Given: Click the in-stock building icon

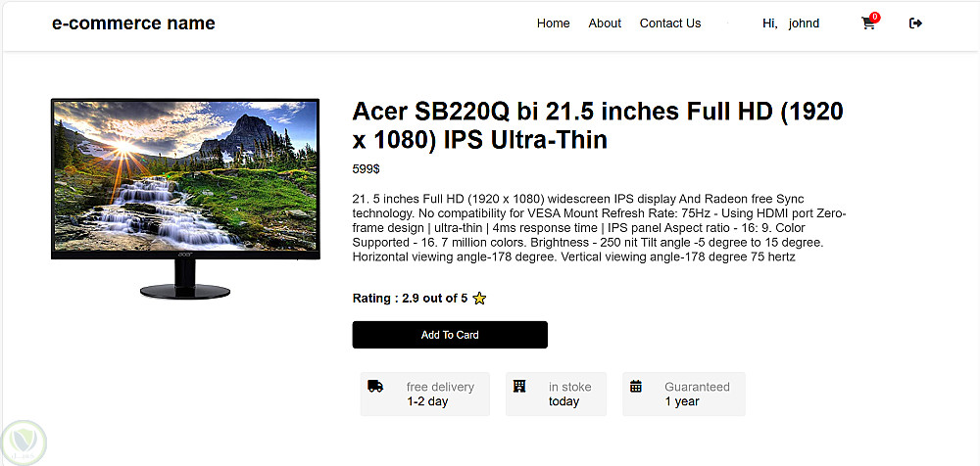Looking at the screenshot, I should pyautogui.click(x=519, y=387).
